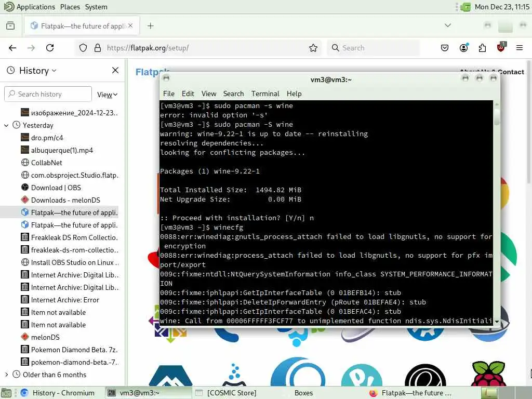Click the green system tray icon
The image size is (532, 399).
466,7
